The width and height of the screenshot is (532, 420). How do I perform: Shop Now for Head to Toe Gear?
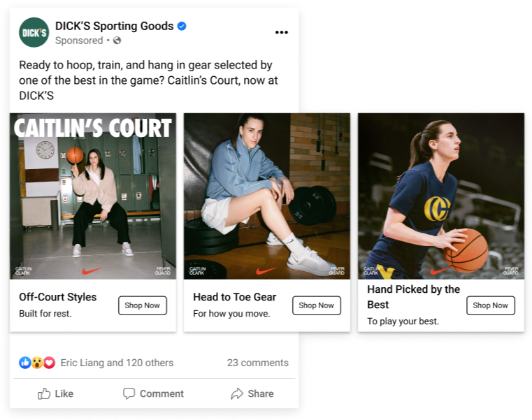[x=317, y=305]
